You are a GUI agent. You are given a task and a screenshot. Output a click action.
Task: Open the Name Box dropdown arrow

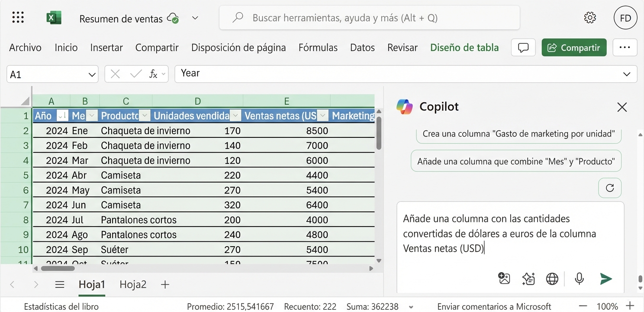tap(91, 74)
